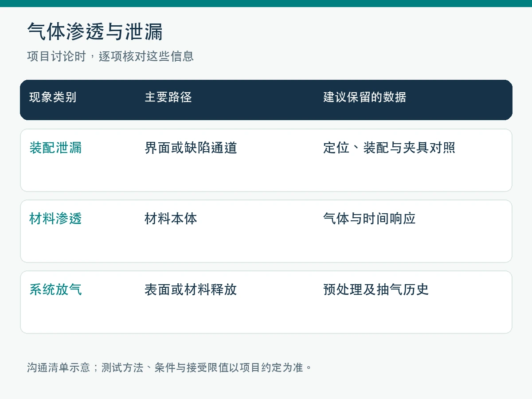
Task: Click the 材料本体 cell
Action: 171,219
